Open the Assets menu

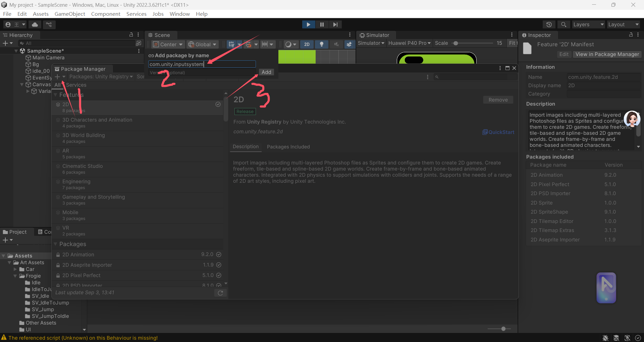[x=41, y=14]
